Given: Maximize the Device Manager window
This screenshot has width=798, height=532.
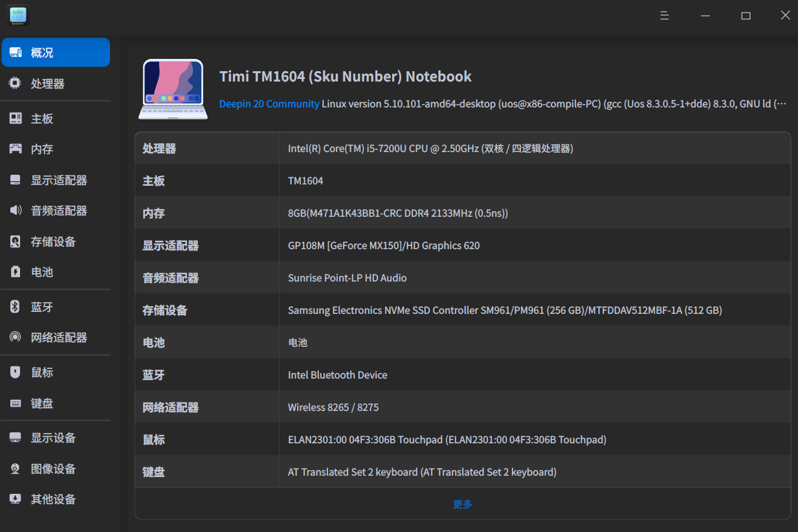Looking at the screenshot, I should tap(746, 16).
